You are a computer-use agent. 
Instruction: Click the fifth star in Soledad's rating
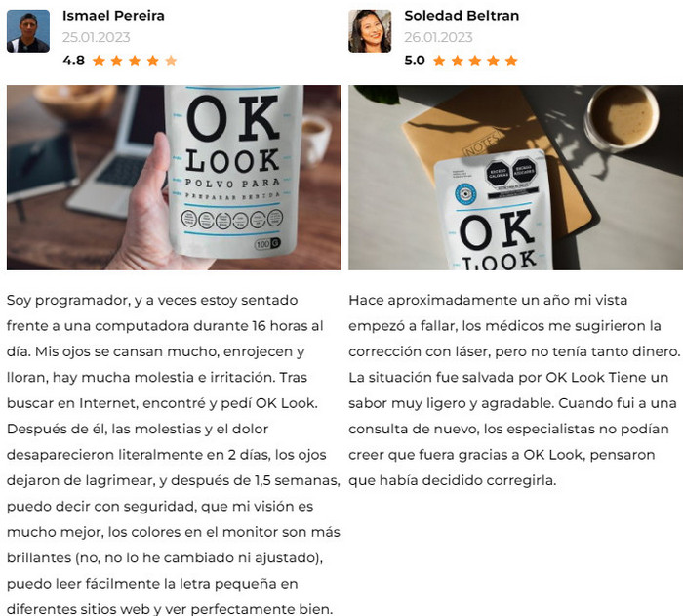511,61
